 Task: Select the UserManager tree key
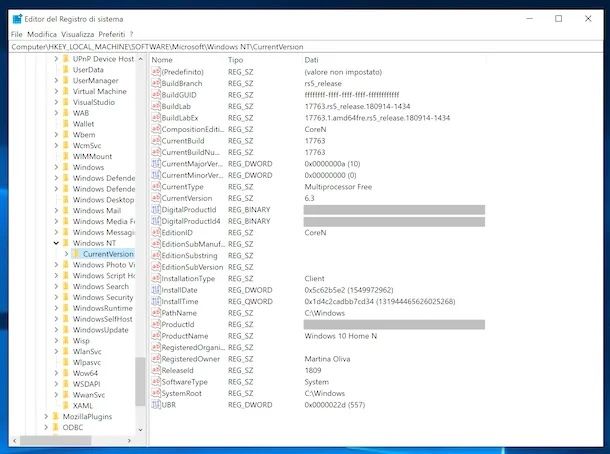click(x=95, y=81)
